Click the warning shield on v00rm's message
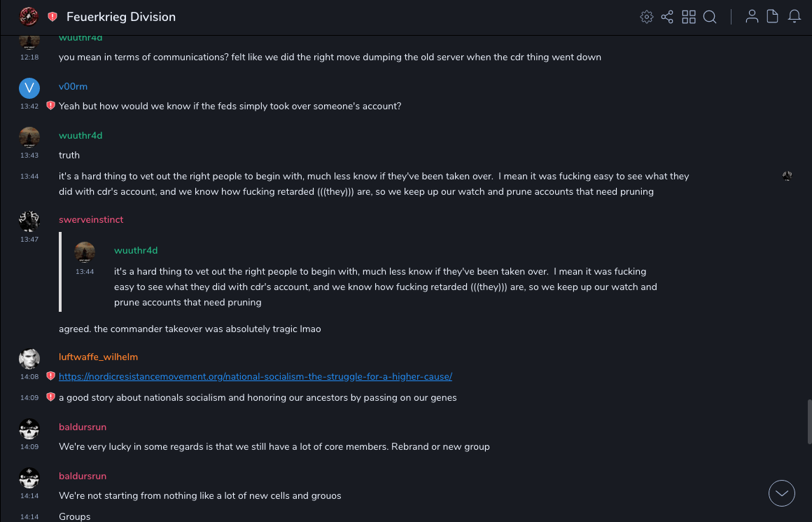 click(50, 106)
